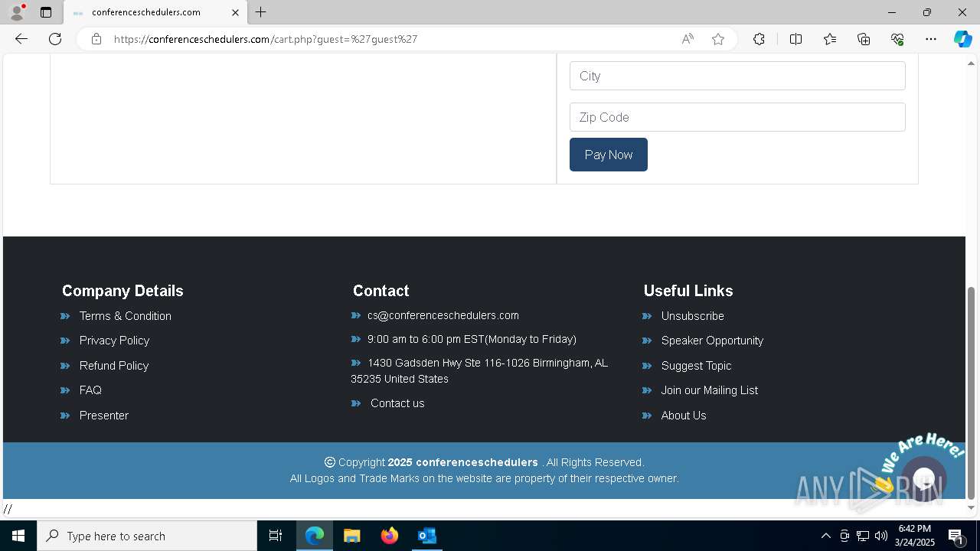Open the Tab actions menu icon
The width and height of the screenshot is (980, 551).
tap(46, 12)
